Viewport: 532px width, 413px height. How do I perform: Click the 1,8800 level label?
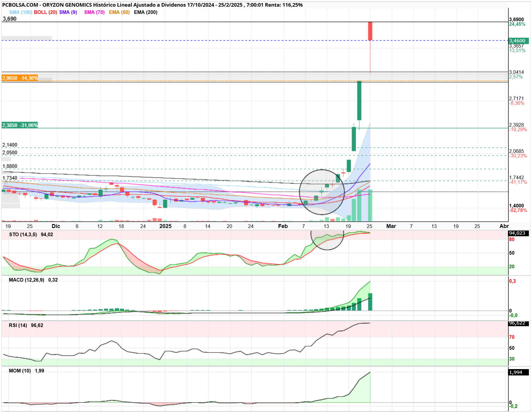point(10,167)
